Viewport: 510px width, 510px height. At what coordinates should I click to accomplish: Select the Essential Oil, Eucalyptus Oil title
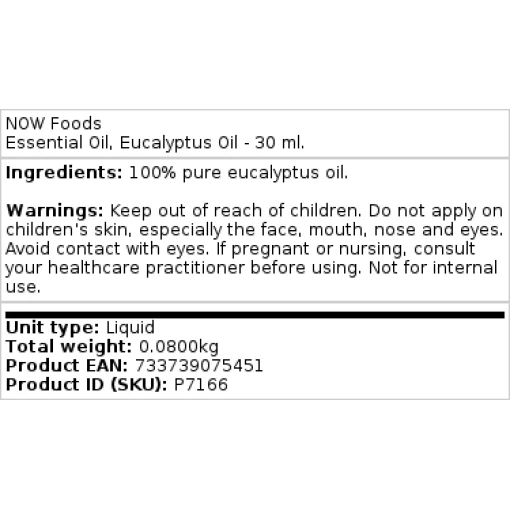[122, 143]
